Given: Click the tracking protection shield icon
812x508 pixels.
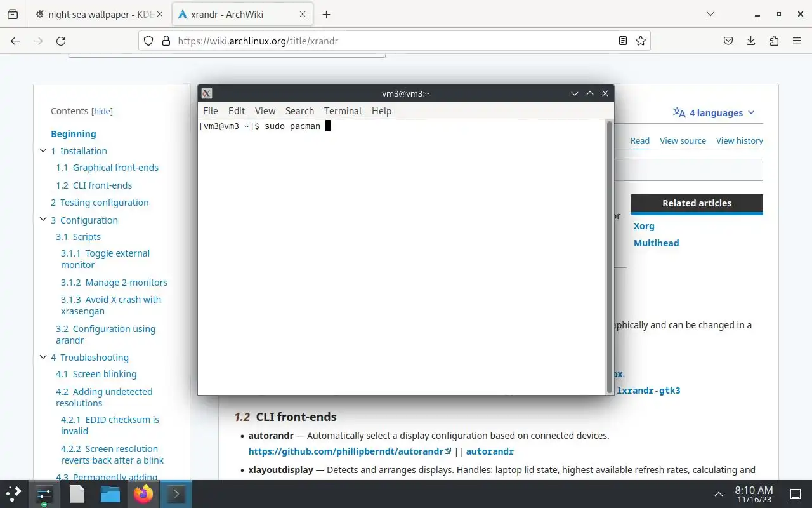Looking at the screenshot, I should click(x=148, y=41).
